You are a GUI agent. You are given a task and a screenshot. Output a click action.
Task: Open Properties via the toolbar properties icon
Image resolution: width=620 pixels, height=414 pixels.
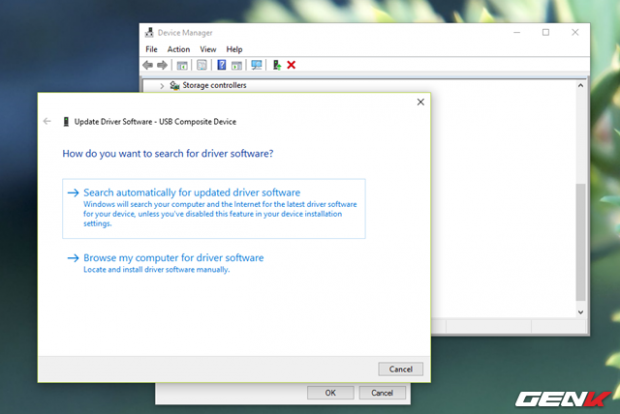[201, 65]
